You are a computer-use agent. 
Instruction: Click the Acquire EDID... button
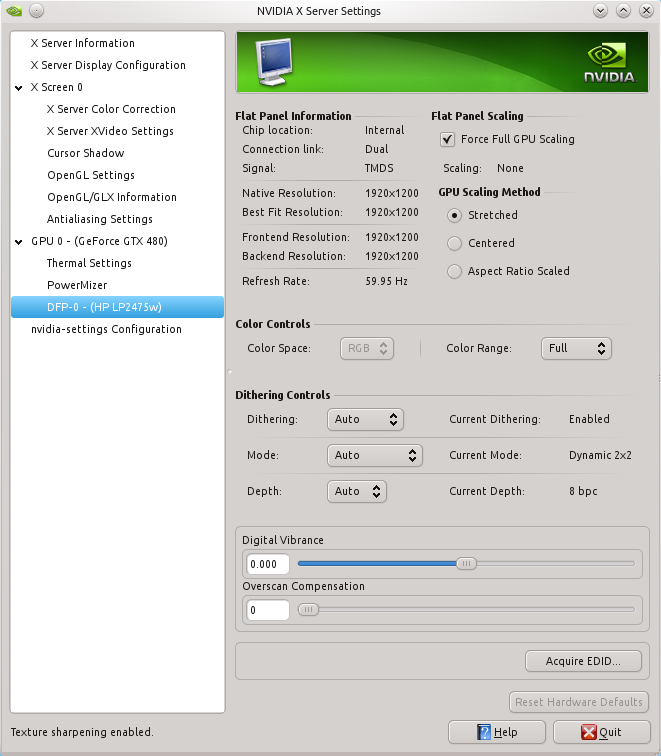pos(583,661)
